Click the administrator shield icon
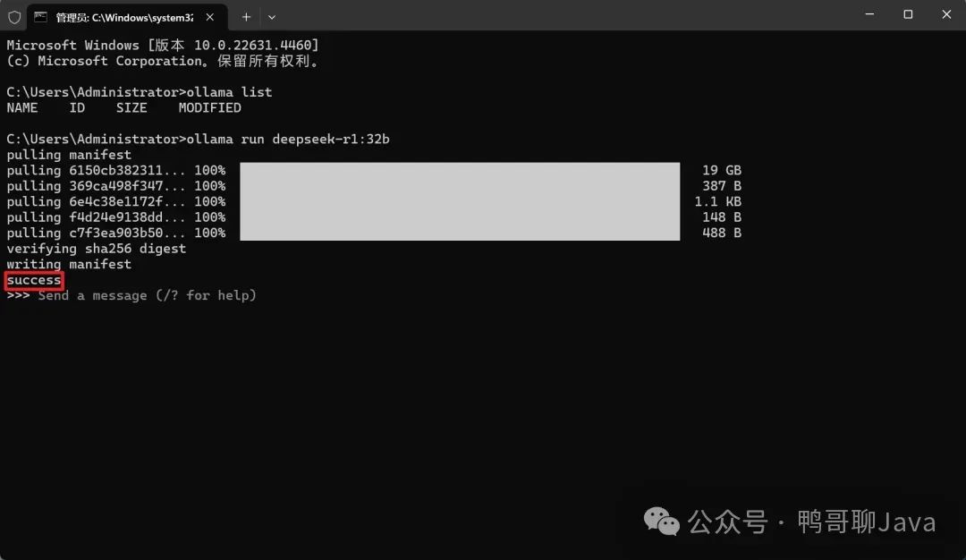The width and height of the screenshot is (966, 560). pyautogui.click(x=14, y=17)
